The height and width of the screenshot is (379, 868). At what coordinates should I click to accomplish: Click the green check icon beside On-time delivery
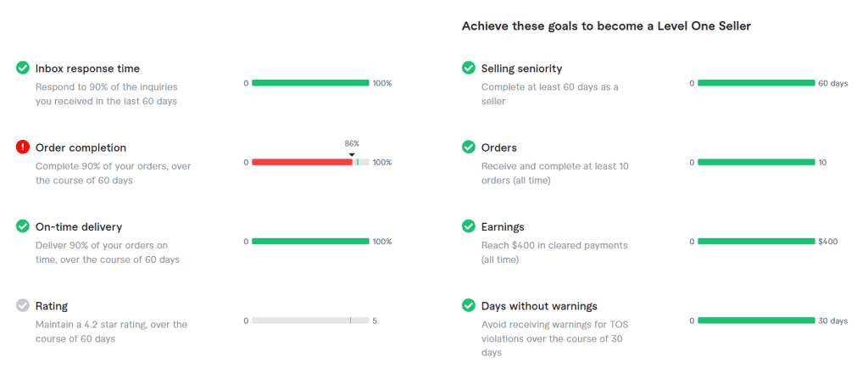click(x=23, y=226)
